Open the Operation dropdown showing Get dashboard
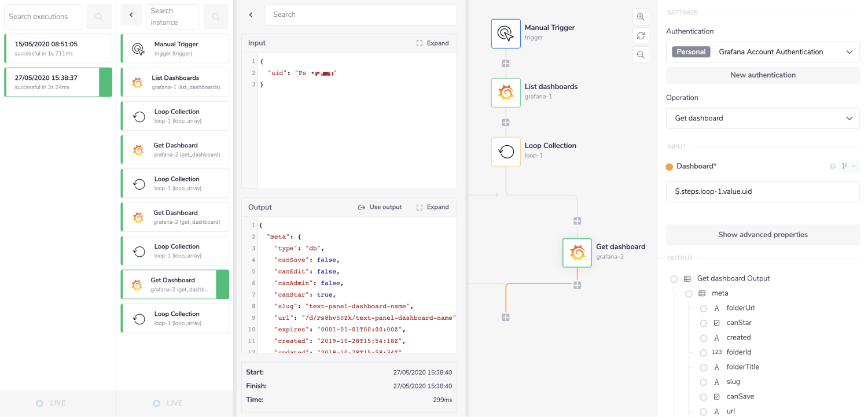Image resolution: width=868 pixels, height=417 pixels. [763, 119]
